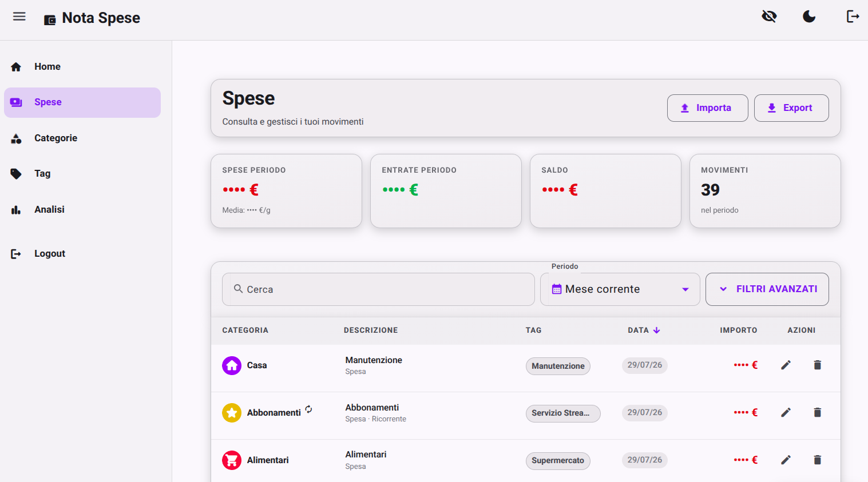
Task: Click the CATEGORIA column header
Action: (x=245, y=330)
